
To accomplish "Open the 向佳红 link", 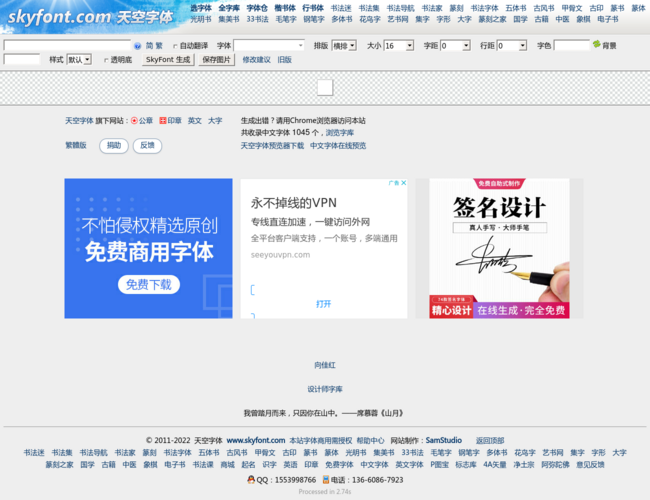I will pyautogui.click(x=325, y=365).
